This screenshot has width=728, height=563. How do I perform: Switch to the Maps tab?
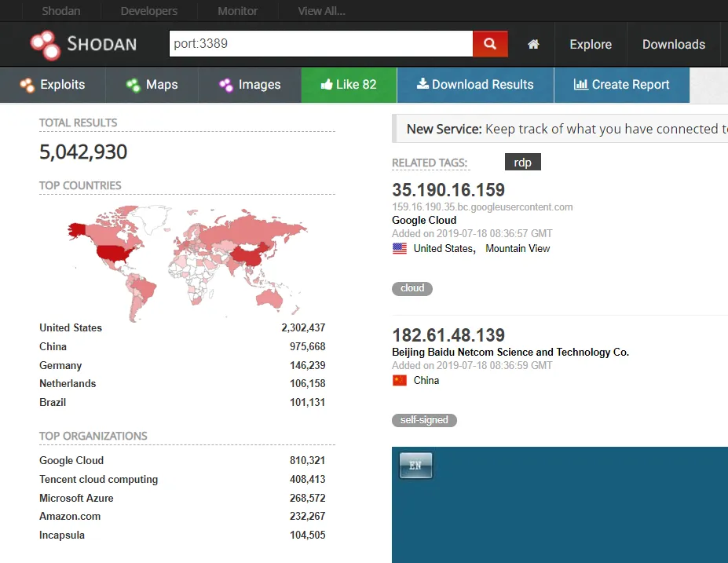coord(152,85)
